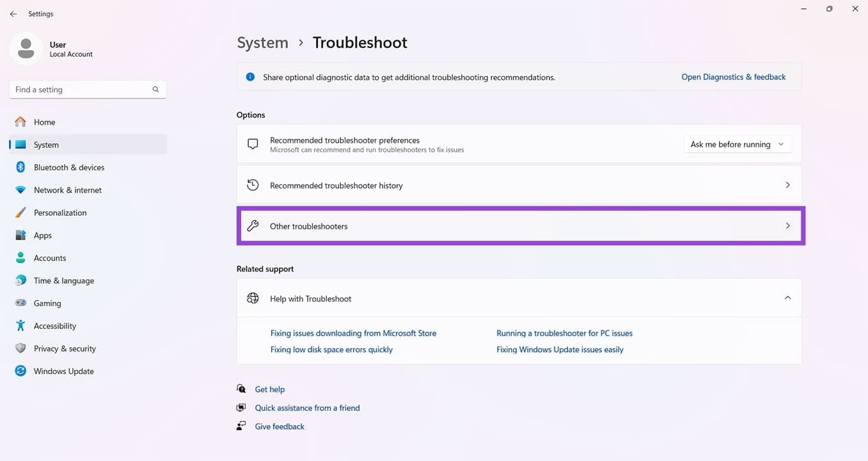Click Fixing Windows Update issues easily
Viewport: 868px width, 461px height.
[x=560, y=349]
